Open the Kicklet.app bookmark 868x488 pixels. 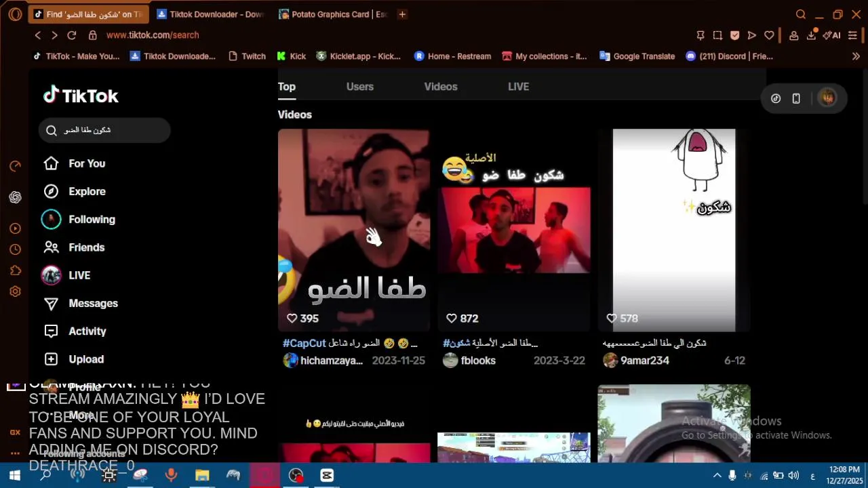click(x=359, y=56)
